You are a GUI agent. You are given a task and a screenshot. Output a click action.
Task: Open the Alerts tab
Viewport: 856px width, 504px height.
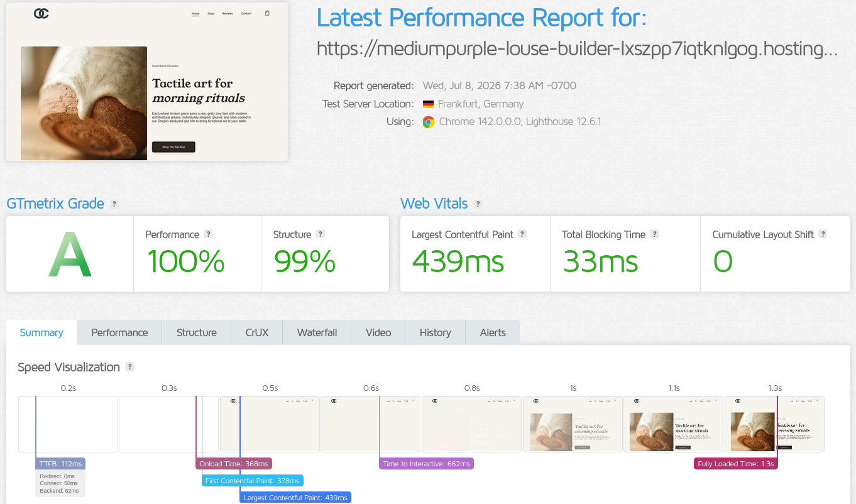pyautogui.click(x=493, y=332)
